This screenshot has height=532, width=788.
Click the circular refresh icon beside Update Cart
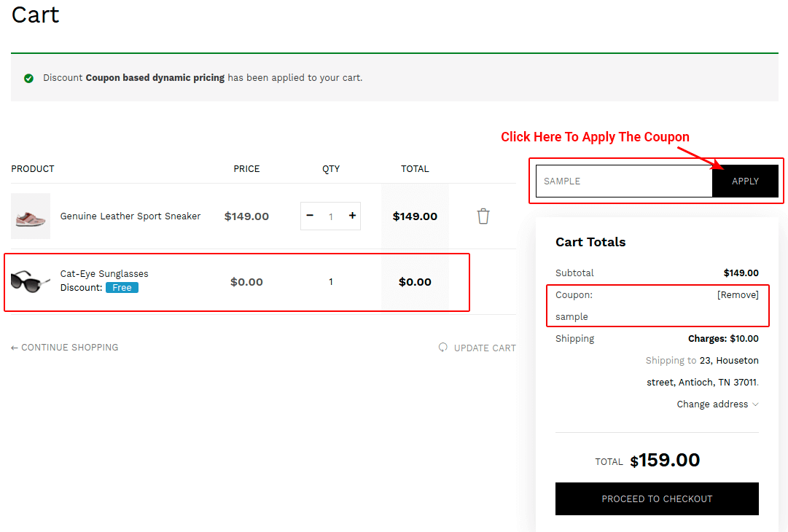(443, 348)
